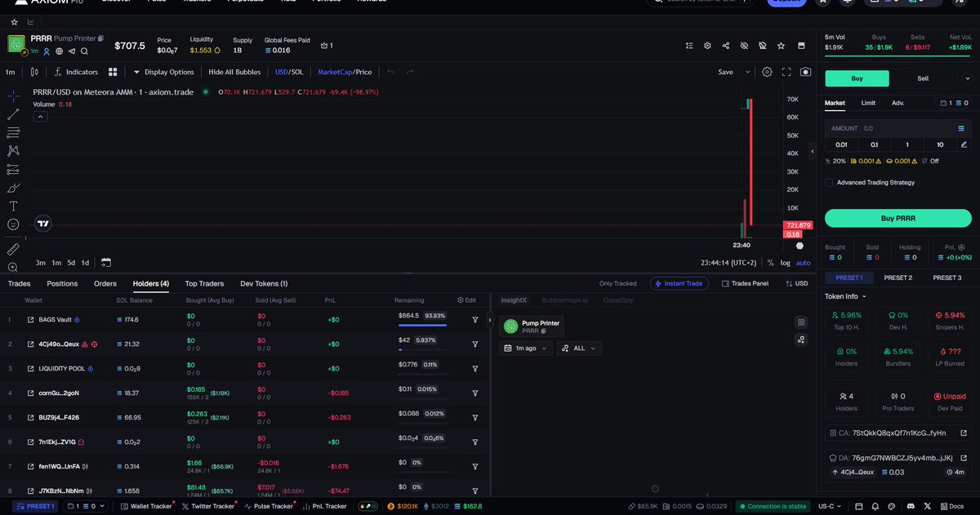Toggle USD/SOL currency display
Screen dimensions: 980x515
click(288, 72)
